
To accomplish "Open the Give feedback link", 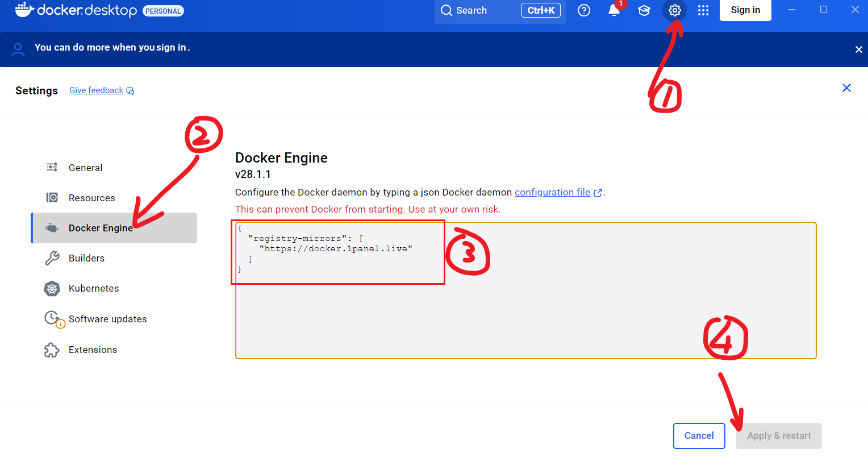I will point(96,90).
